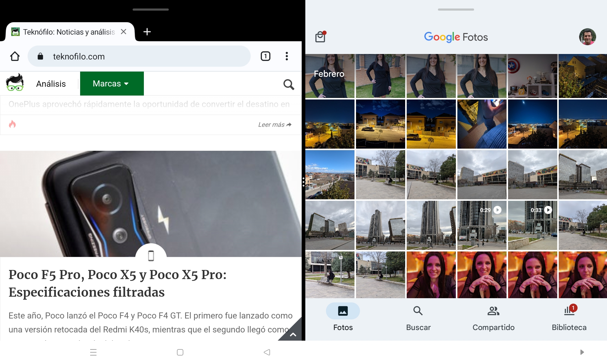The width and height of the screenshot is (607, 364).
Task: Click the Poco phone article image
Action: pyautogui.click(x=151, y=204)
